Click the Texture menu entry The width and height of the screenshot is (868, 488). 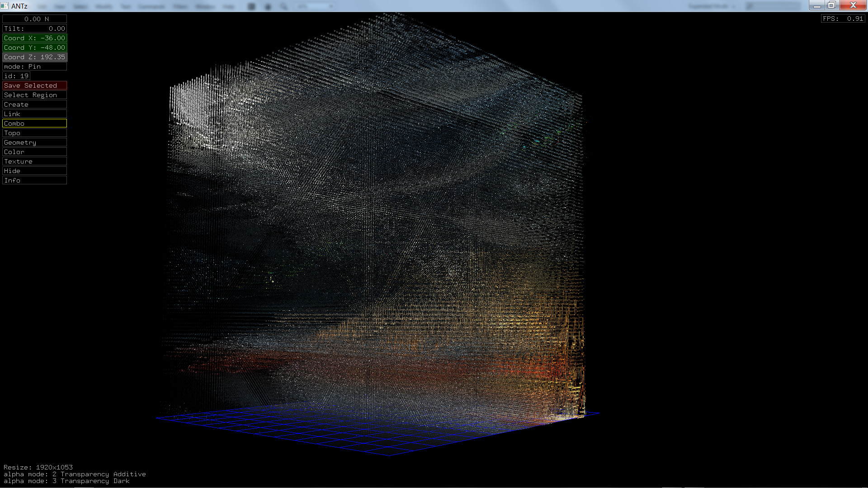pos(34,161)
